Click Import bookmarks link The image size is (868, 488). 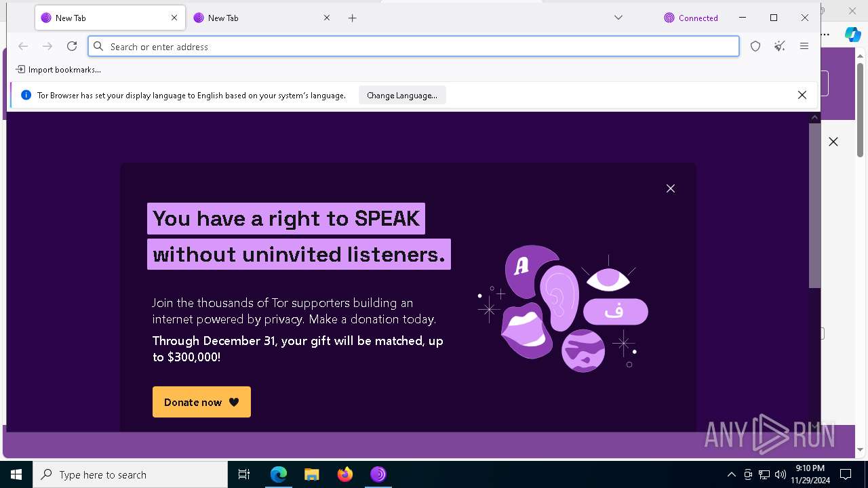pos(58,69)
